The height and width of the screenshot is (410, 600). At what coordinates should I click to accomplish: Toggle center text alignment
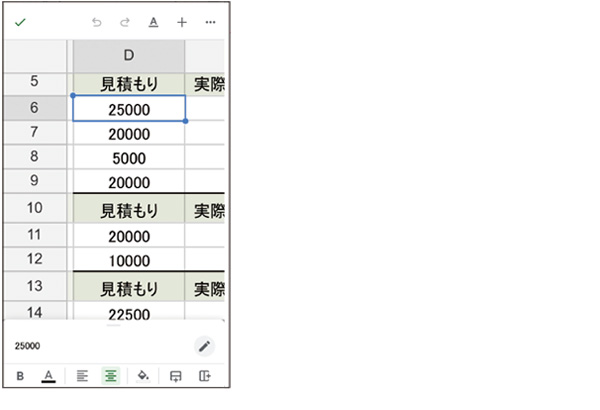[x=111, y=376]
